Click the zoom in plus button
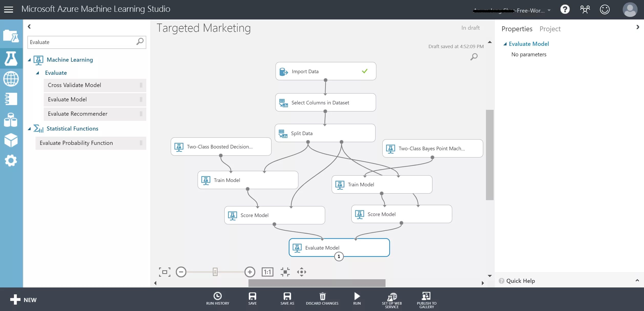The height and width of the screenshot is (311, 644). point(250,272)
